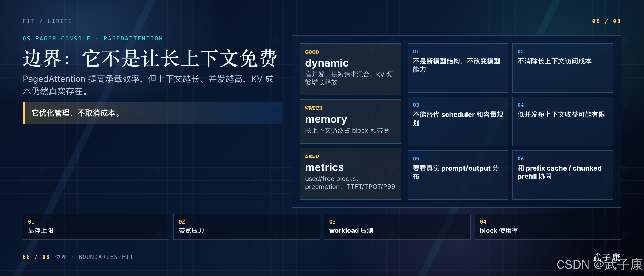The image size is (644, 276).
Task: Select the NEED metrics card
Action: 350,173
